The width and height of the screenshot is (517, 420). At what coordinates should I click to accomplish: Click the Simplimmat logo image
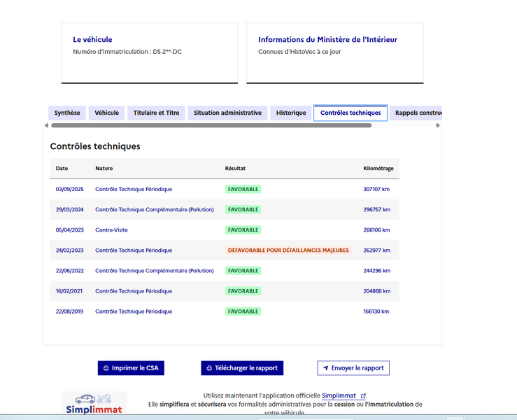click(x=94, y=403)
